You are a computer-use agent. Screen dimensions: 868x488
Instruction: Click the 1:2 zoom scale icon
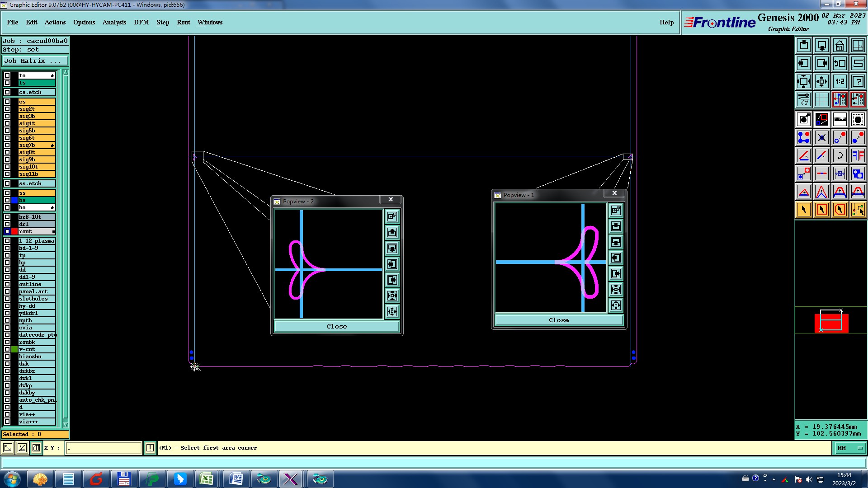point(840,81)
